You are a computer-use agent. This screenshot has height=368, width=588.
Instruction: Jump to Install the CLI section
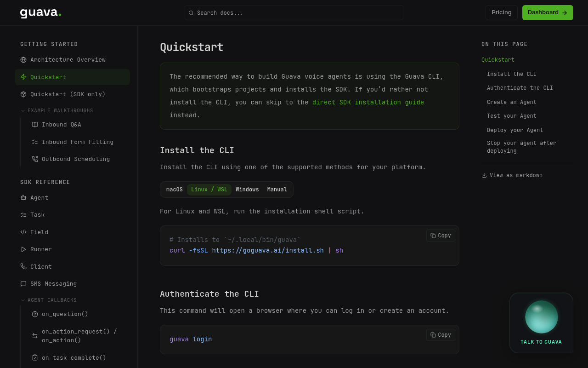[x=512, y=74]
